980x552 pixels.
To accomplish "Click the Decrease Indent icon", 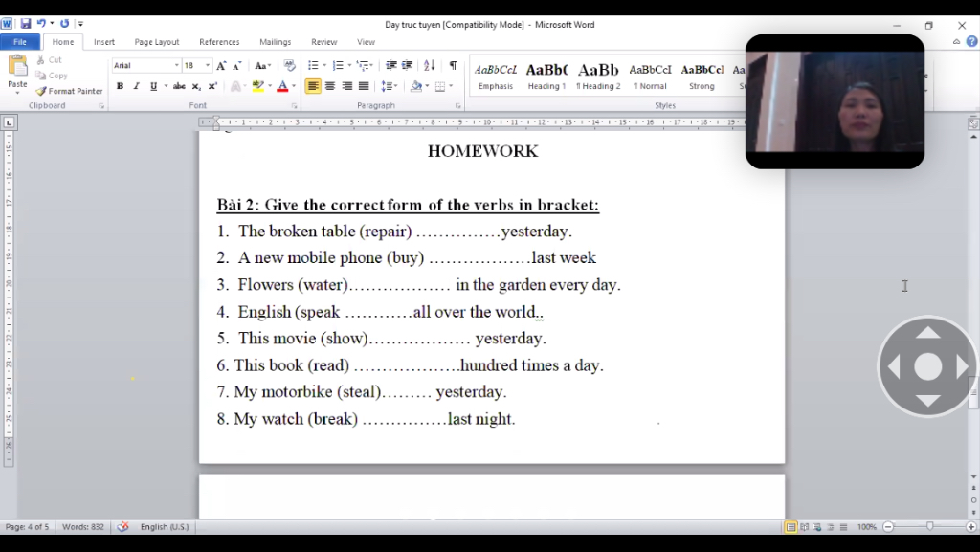I will pos(391,66).
